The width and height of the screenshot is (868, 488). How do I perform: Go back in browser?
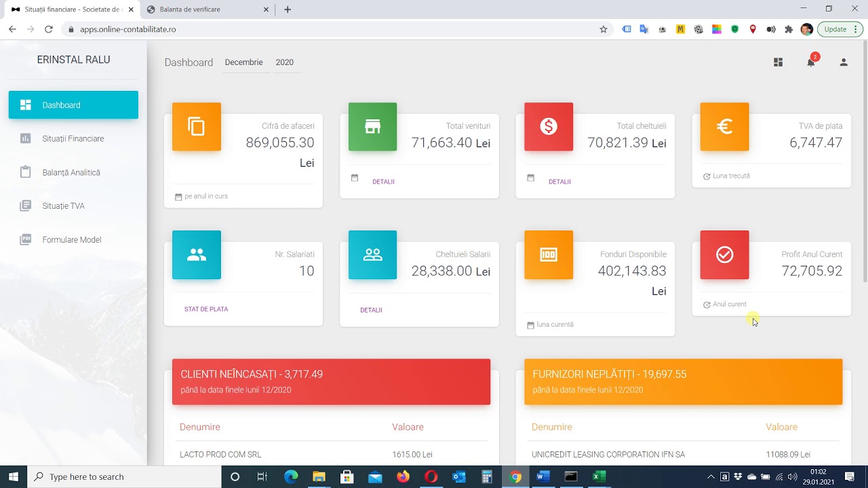[x=12, y=29]
